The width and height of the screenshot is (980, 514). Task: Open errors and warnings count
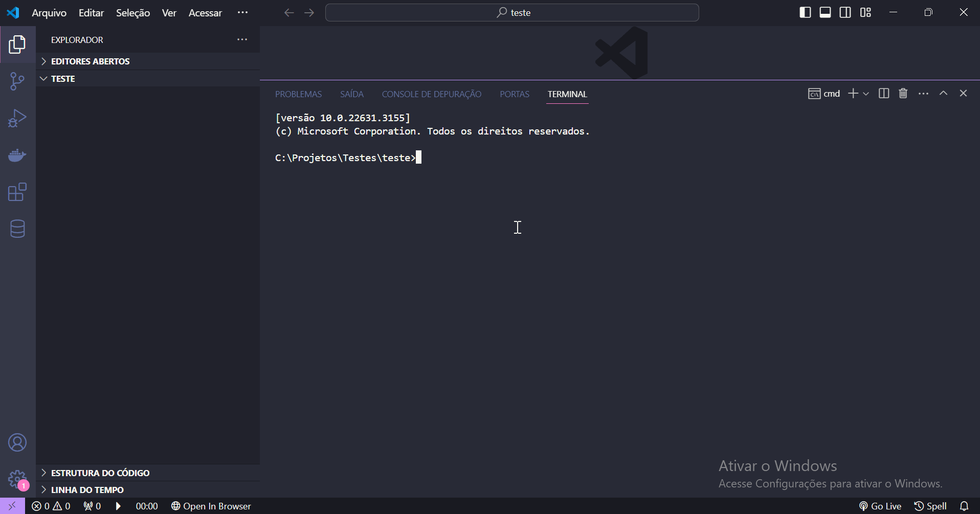tap(51, 506)
